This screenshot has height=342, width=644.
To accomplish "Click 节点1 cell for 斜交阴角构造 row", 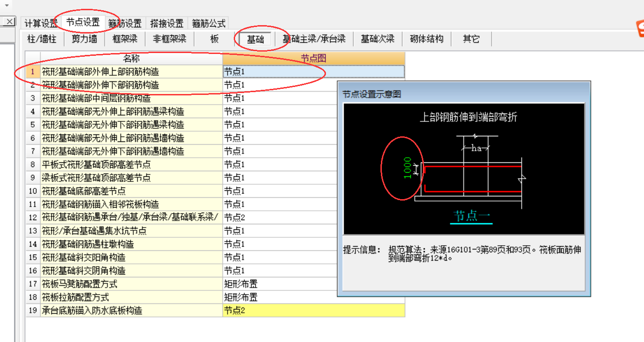I will click(x=280, y=271).
